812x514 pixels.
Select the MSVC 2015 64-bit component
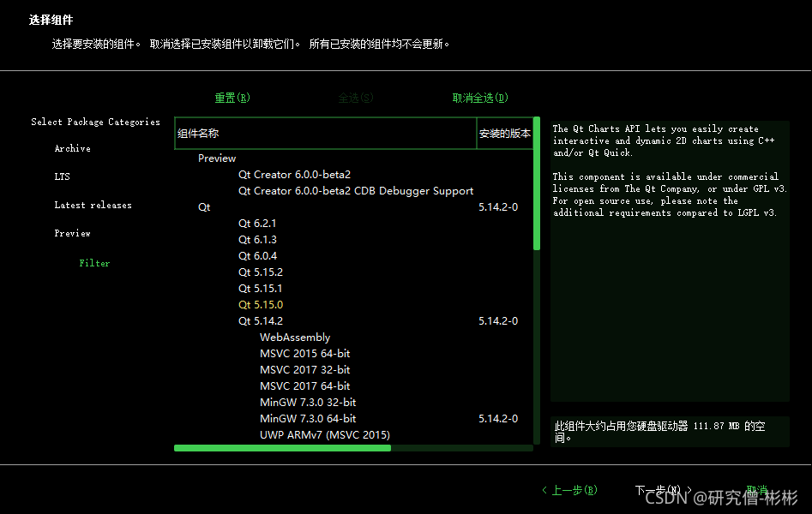click(305, 354)
